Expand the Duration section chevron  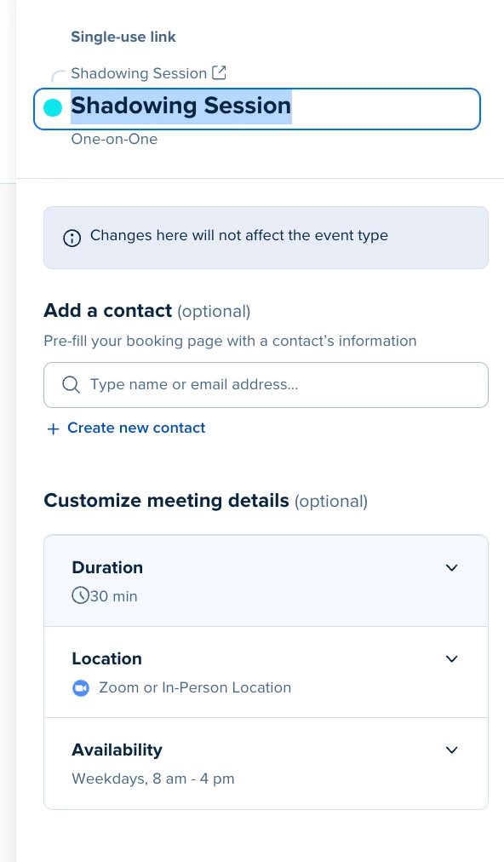tap(452, 568)
